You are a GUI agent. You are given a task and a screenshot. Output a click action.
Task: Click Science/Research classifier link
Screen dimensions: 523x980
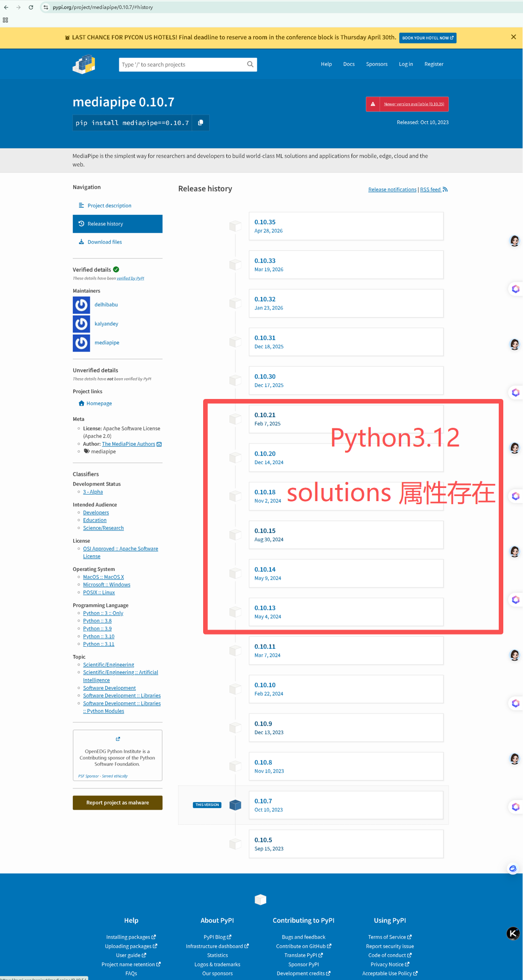(104, 528)
